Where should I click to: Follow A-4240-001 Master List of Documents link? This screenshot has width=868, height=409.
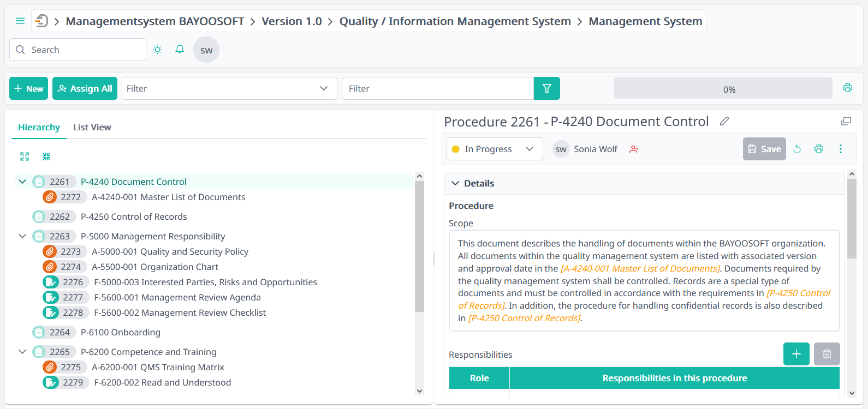click(640, 268)
